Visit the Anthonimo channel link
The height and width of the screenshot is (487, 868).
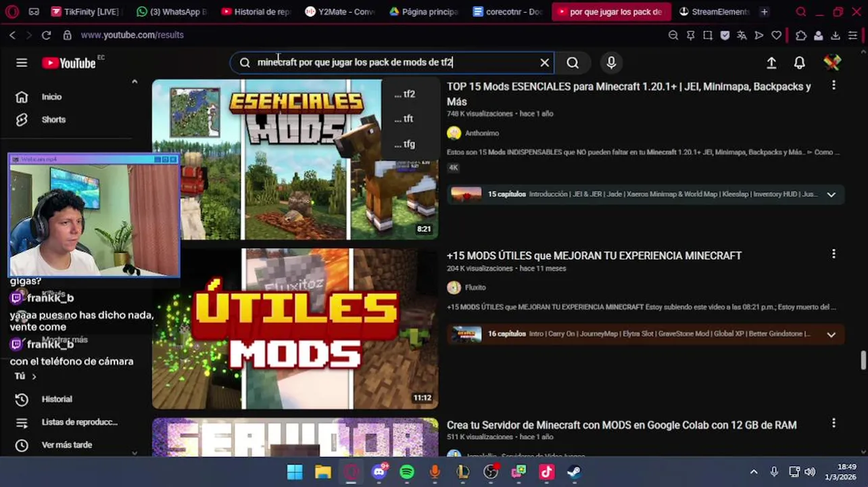point(482,133)
